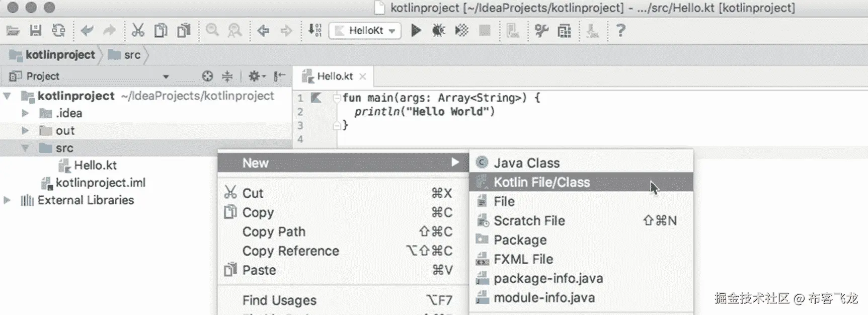The width and height of the screenshot is (868, 315).
Task: Click the scroll-from-source crosshair icon
Action: (207, 76)
